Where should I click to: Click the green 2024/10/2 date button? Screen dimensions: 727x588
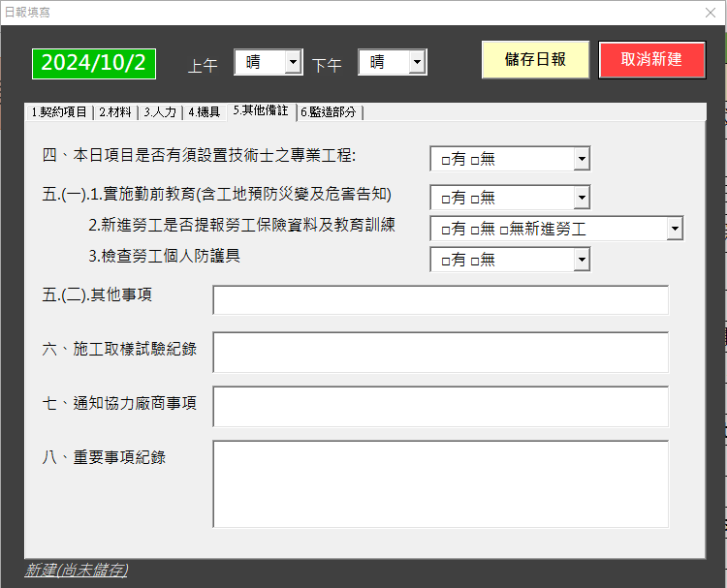[x=94, y=64]
